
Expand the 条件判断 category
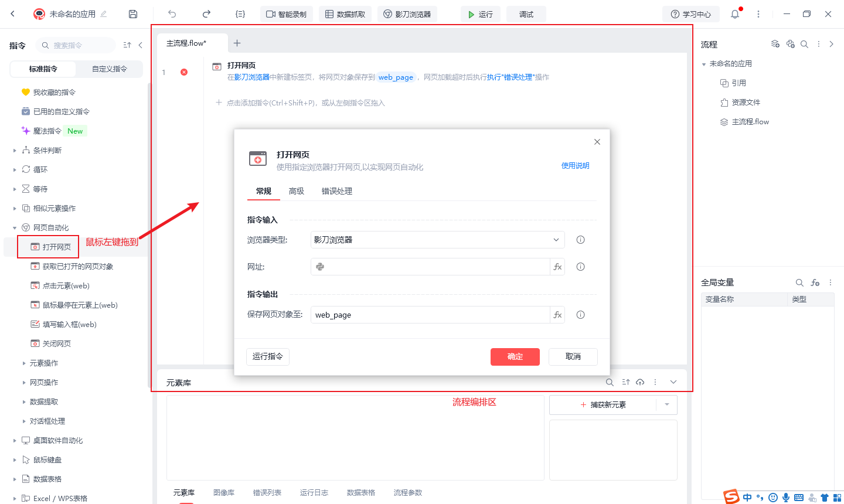tap(15, 151)
